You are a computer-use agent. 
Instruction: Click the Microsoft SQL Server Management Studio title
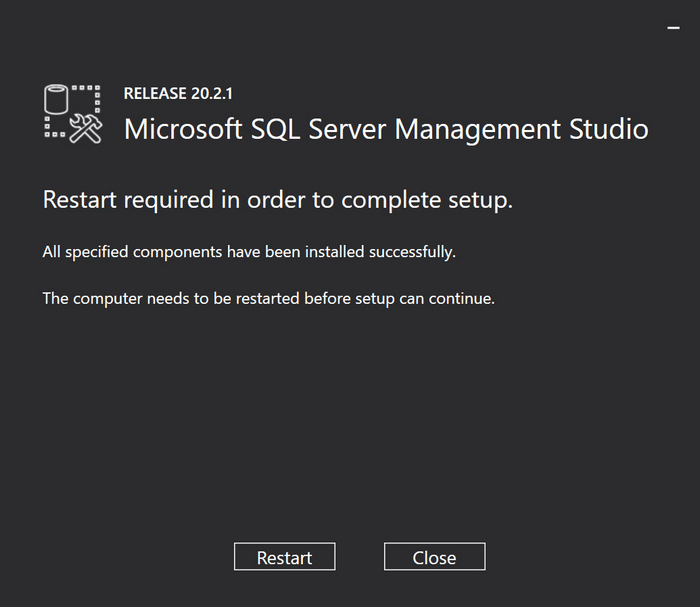point(385,129)
